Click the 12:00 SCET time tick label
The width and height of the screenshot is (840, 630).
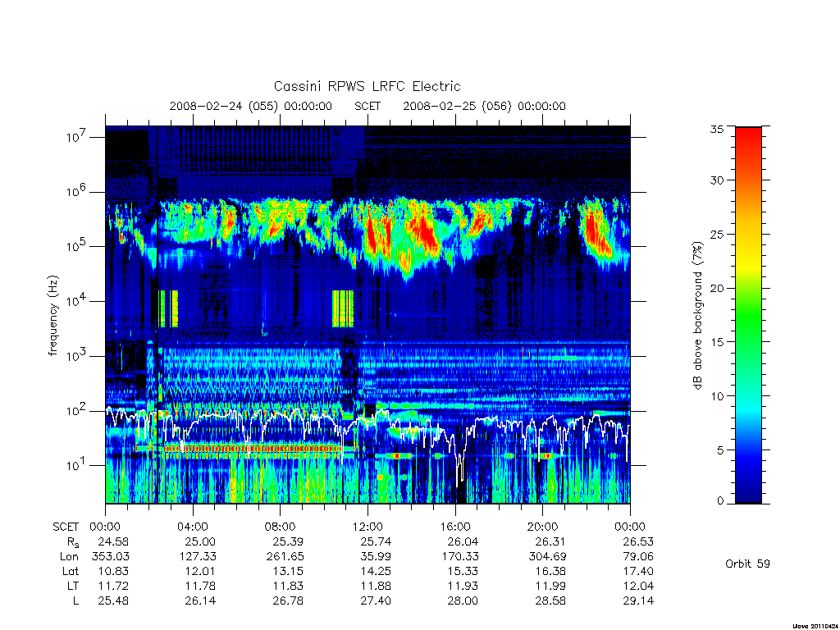click(367, 527)
